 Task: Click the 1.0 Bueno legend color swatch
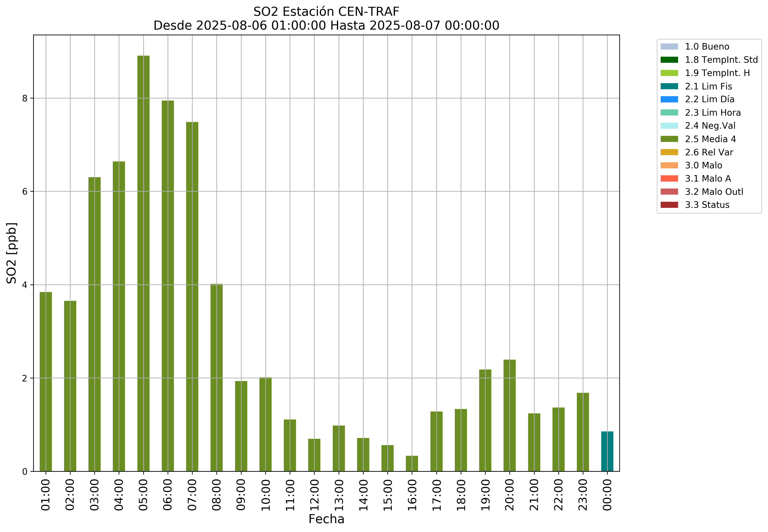coord(669,47)
